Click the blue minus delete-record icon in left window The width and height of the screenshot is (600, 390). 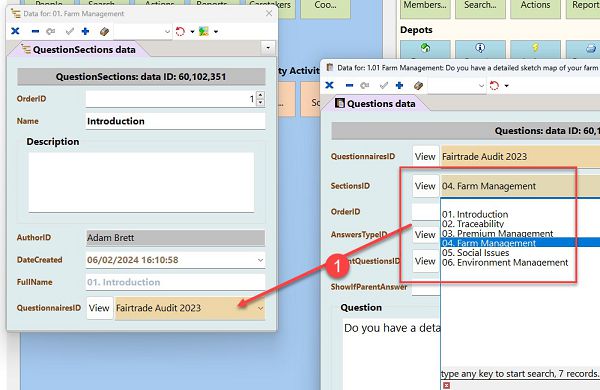[35, 31]
